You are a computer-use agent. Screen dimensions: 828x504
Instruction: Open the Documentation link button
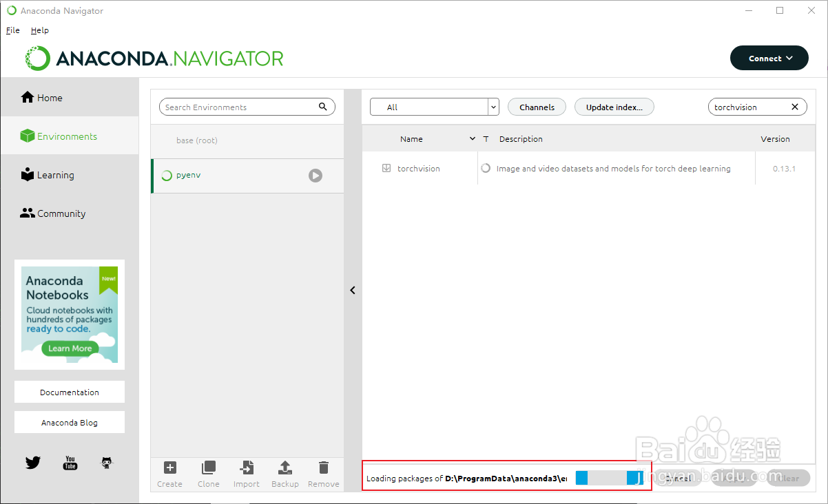click(x=70, y=392)
